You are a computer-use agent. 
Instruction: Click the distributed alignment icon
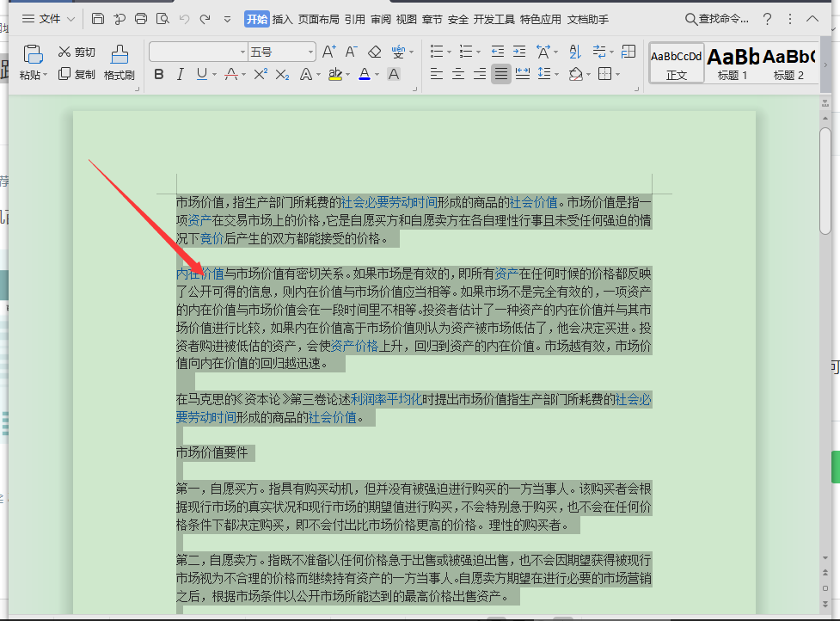click(523, 73)
